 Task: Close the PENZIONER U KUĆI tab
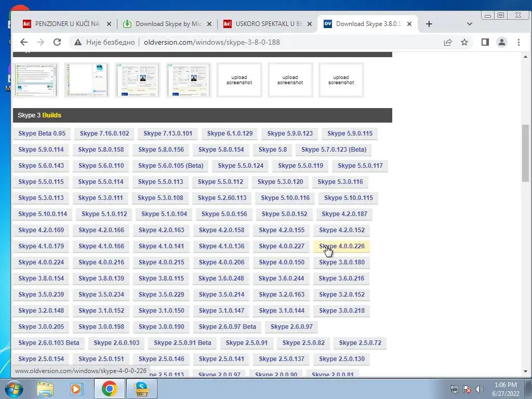click(x=109, y=24)
